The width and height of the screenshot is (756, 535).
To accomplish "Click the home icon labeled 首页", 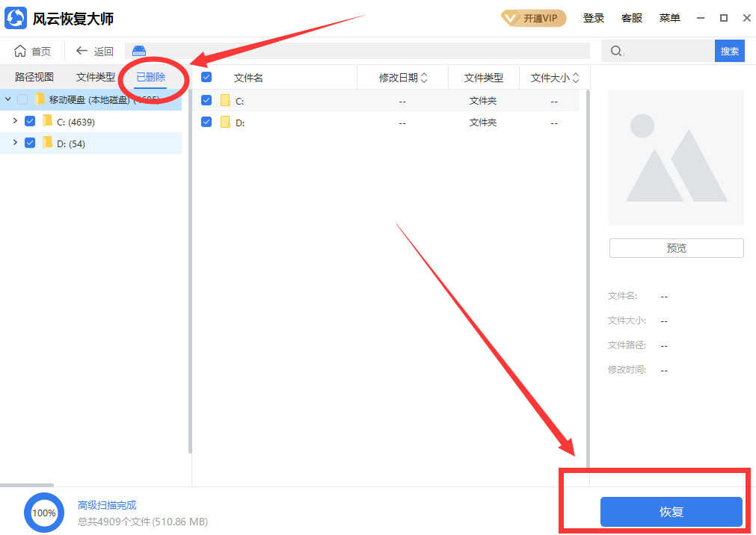I will click(20, 51).
